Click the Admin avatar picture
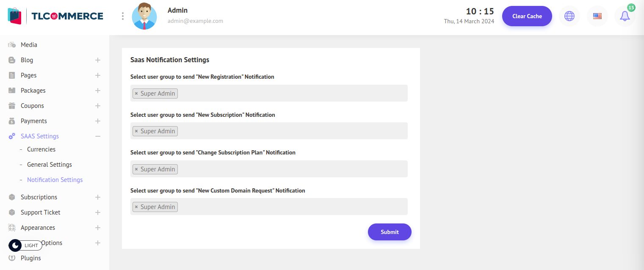Viewport: 644px width, 270px height. (x=144, y=17)
